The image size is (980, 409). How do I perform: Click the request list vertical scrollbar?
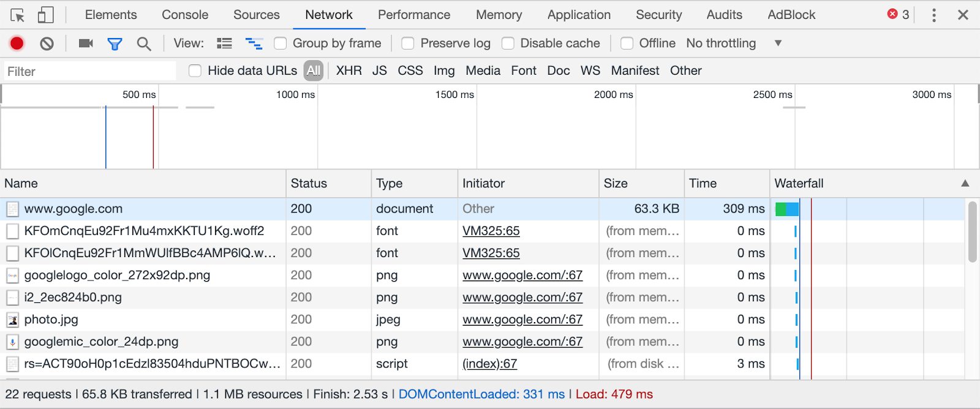(973, 232)
